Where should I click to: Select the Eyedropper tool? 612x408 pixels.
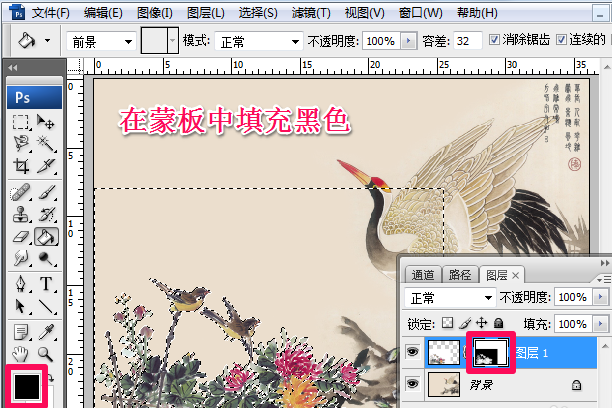(x=46, y=332)
